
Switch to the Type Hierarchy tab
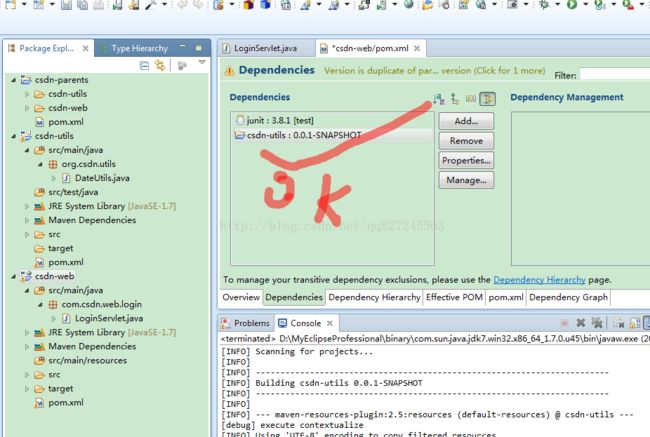(x=134, y=49)
